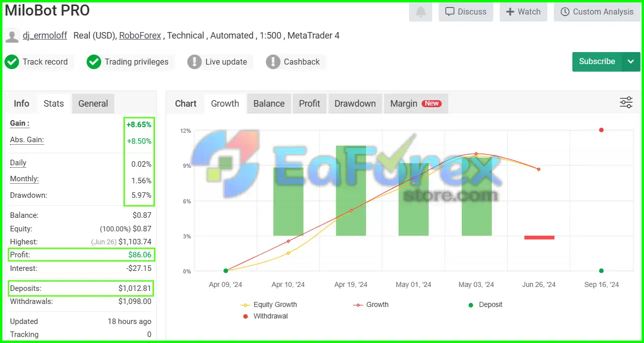Click the '18 hours ago' updated value

click(x=129, y=321)
